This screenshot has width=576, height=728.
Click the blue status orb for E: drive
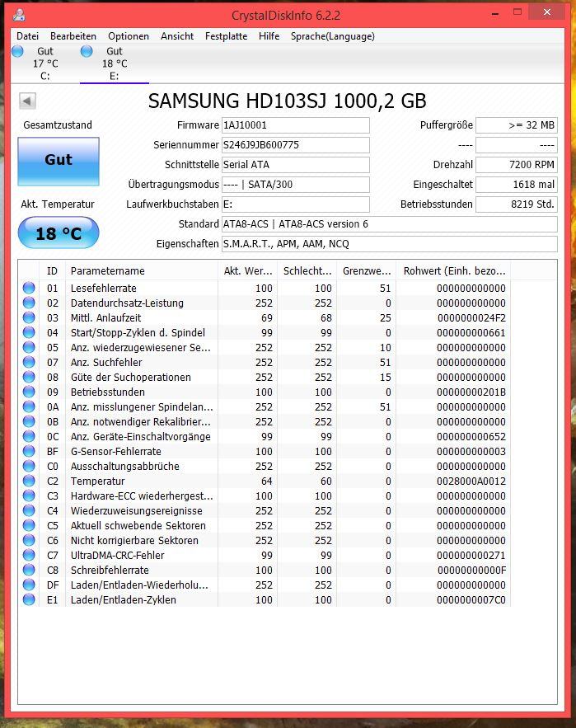tap(87, 51)
